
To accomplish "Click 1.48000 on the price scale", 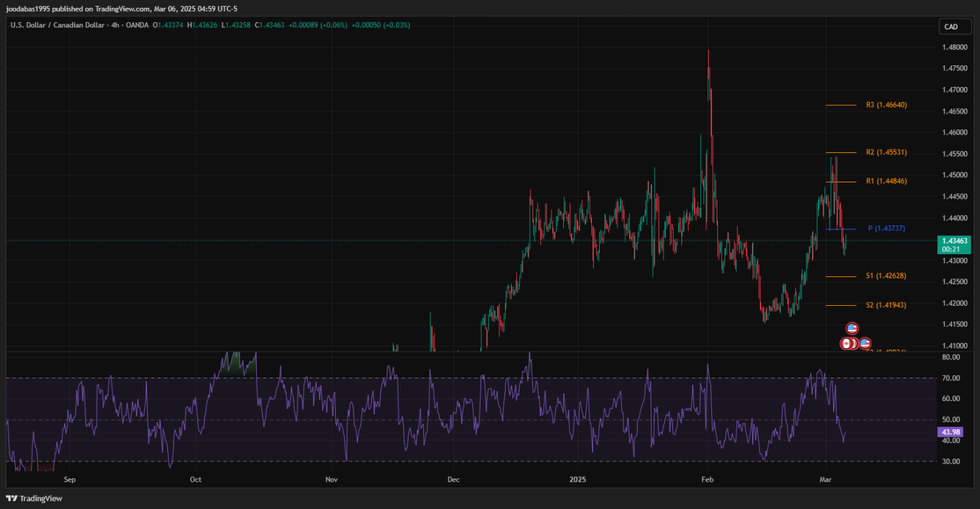I will point(955,47).
